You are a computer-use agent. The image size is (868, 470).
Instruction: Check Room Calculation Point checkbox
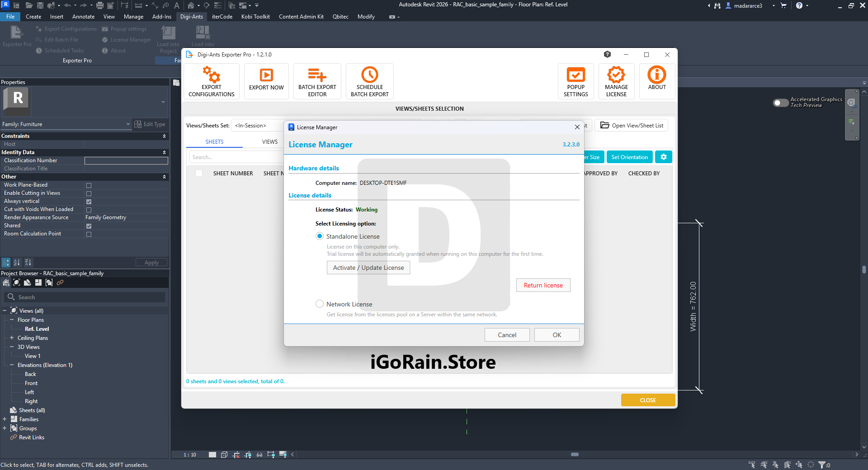(89, 234)
